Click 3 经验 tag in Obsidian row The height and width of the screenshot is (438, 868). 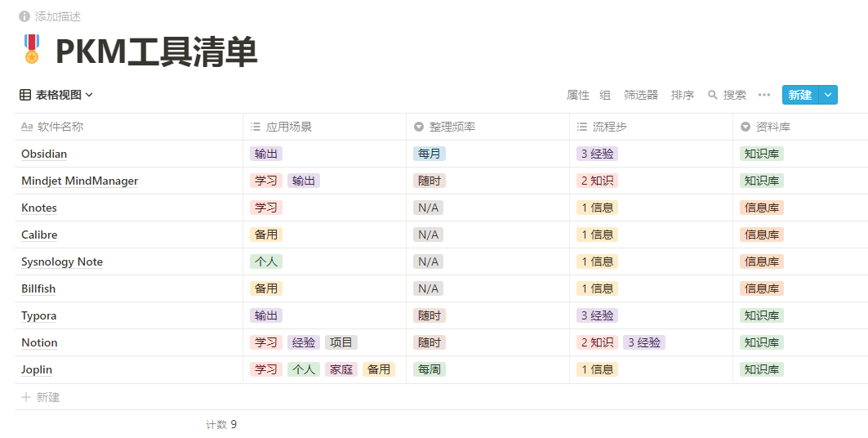[x=597, y=154]
